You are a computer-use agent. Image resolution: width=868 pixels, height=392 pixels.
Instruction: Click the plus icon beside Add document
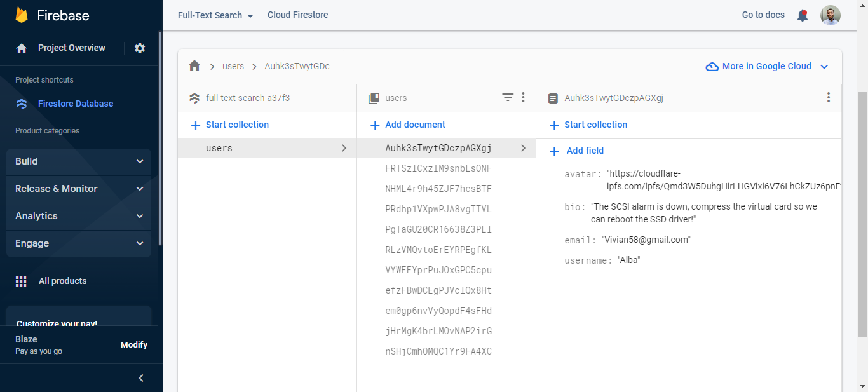click(x=375, y=125)
